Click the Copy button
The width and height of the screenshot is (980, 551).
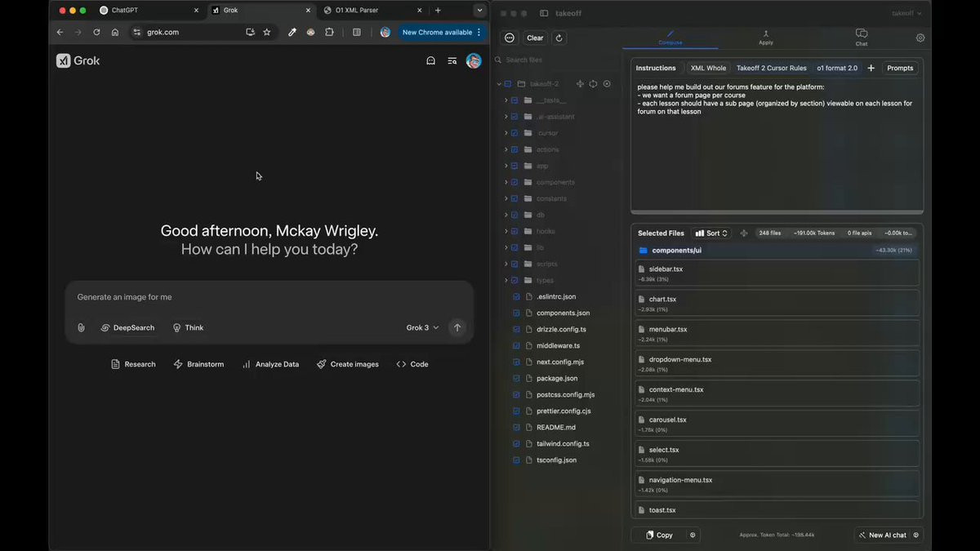(x=658, y=535)
